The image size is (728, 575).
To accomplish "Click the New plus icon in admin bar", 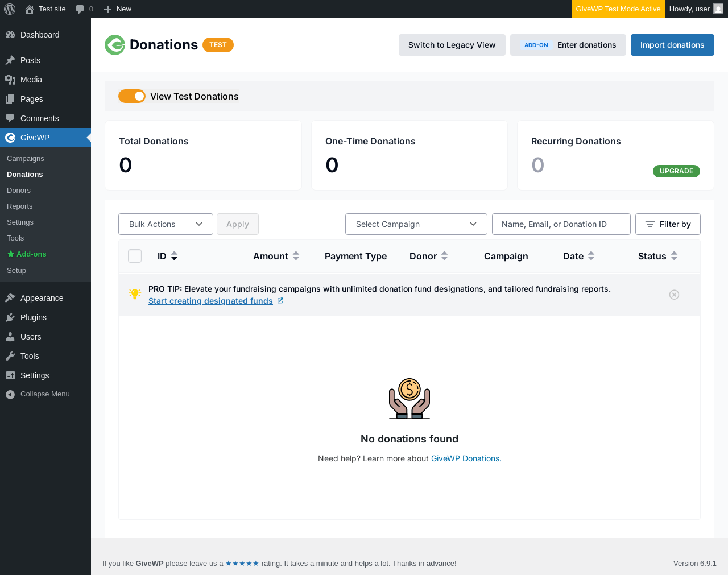I will (107, 9).
